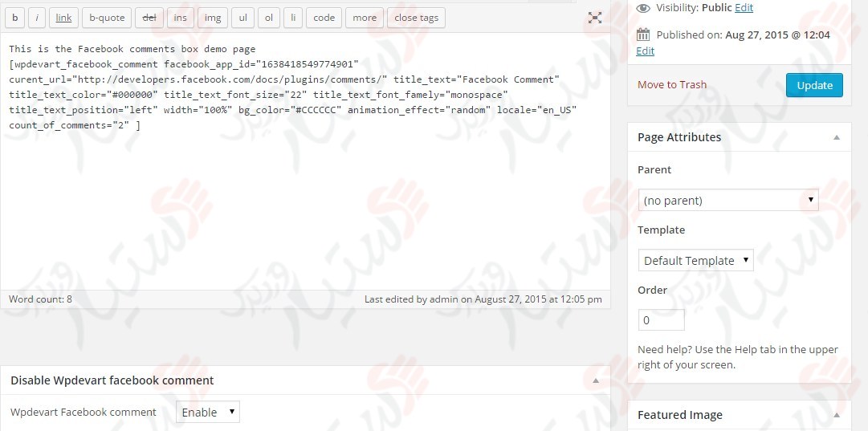Open the Default Template dropdown
Image resolution: width=868 pixels, height=431 pixels.
tap(695, 260)
